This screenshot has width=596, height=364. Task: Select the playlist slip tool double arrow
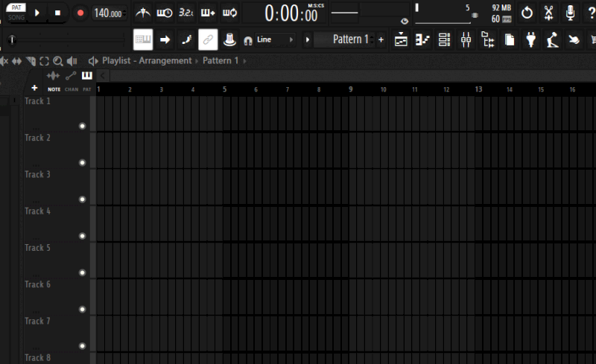[x=16, y=61]
